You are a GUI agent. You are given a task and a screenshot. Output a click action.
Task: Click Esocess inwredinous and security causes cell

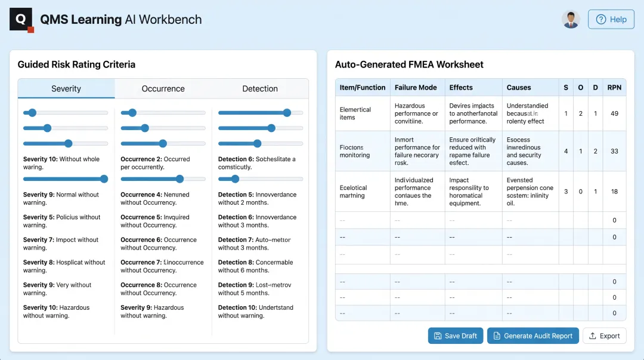[530, 152]
